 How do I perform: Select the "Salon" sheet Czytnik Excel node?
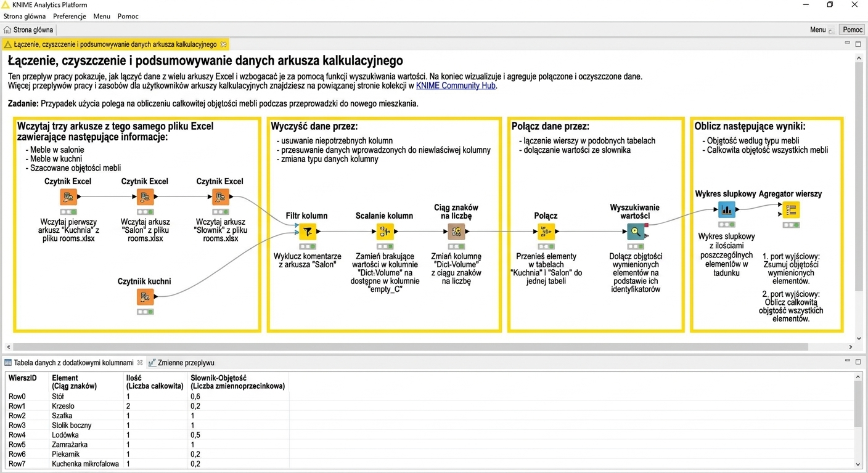click(145, 197)
